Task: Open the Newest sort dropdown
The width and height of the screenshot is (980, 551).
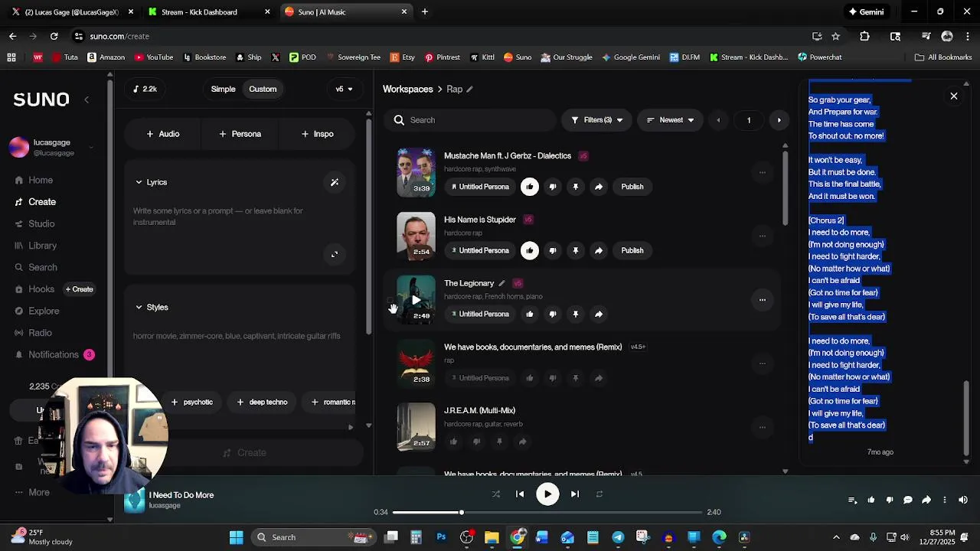Action: [x=670, y=120]
